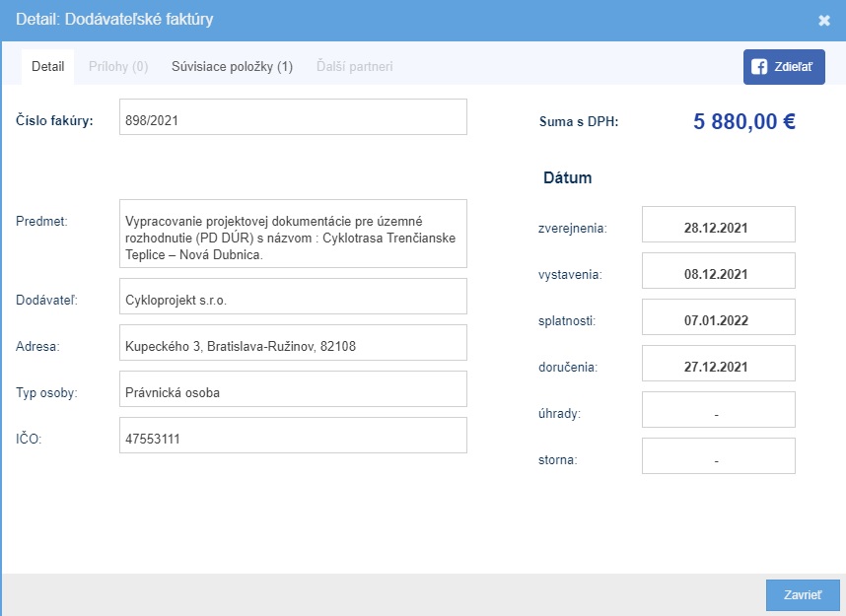
Task: Click the Číslo fakúry label
Action: click(54, 120)
